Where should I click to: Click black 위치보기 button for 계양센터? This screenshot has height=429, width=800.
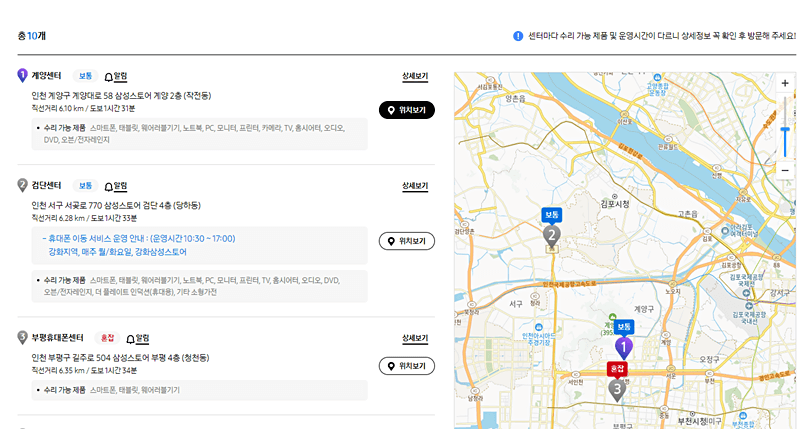pos(407,110)
